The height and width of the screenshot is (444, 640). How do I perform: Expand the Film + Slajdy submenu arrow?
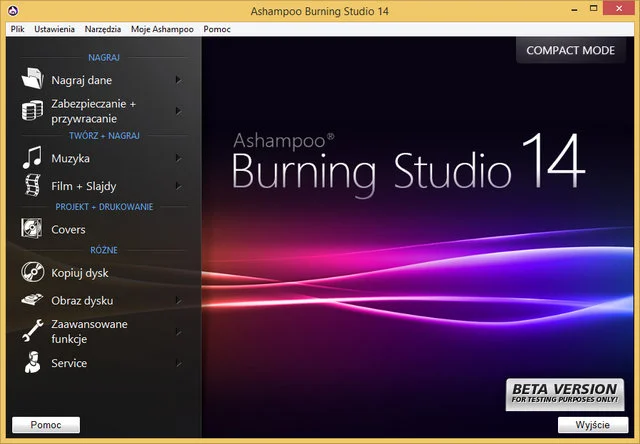[x=178, y=185]
